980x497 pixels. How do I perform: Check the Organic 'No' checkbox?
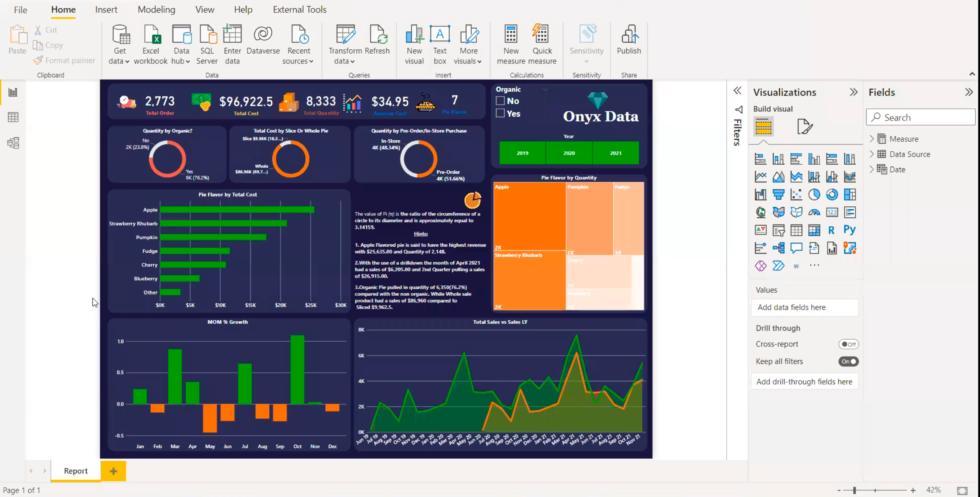tap(500, 101)
